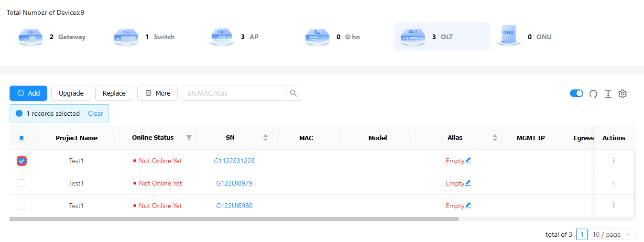Edit alias pencil for device G122UI8980
Screen dimensions: 644x242
tap(468, 206)
